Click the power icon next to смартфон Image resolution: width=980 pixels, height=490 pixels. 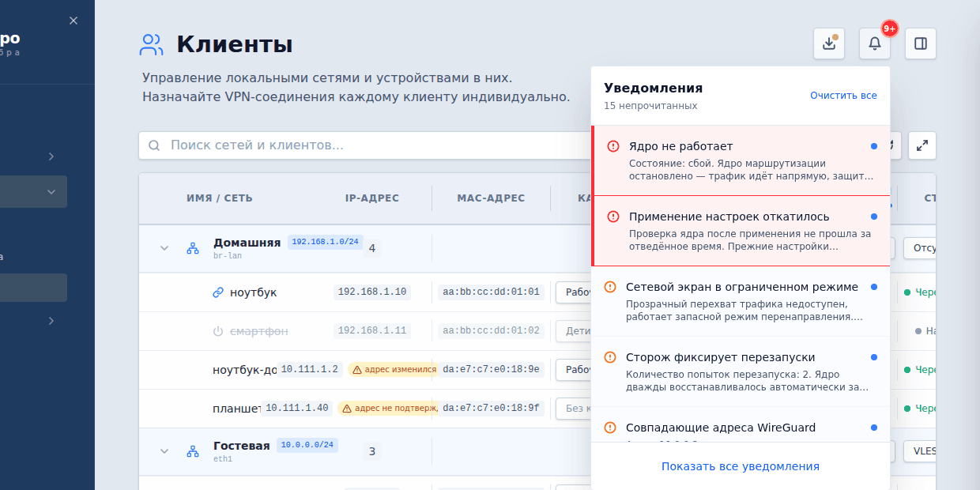pos(218,331)
